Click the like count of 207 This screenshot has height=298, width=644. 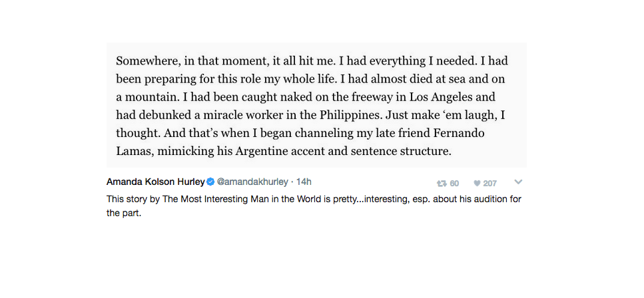[490, 184]
